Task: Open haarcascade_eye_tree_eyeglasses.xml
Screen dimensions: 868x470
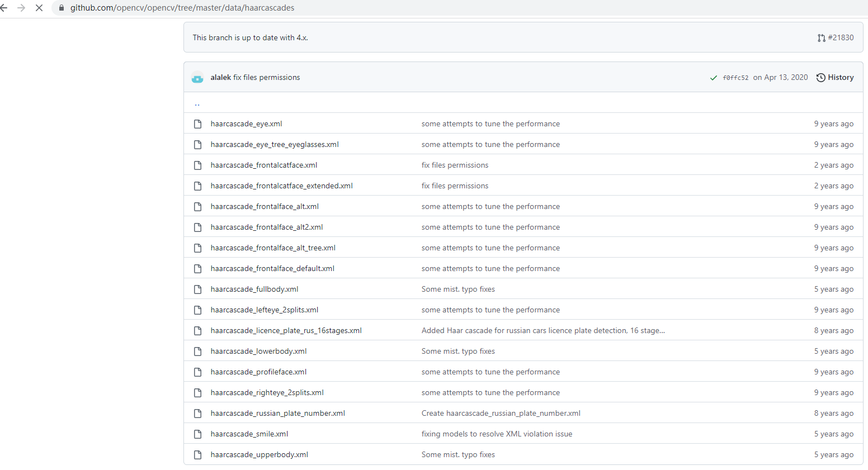Action: coord(275,144)
